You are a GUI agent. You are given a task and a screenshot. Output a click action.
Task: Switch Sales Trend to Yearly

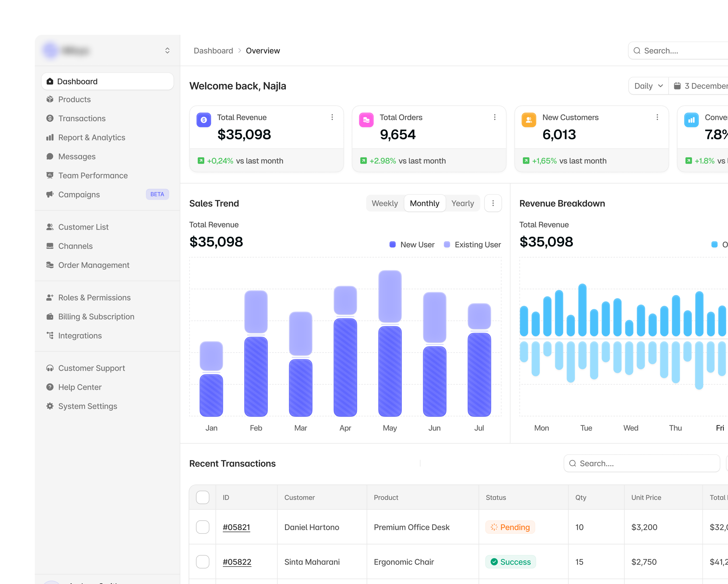tap(463, 203)
